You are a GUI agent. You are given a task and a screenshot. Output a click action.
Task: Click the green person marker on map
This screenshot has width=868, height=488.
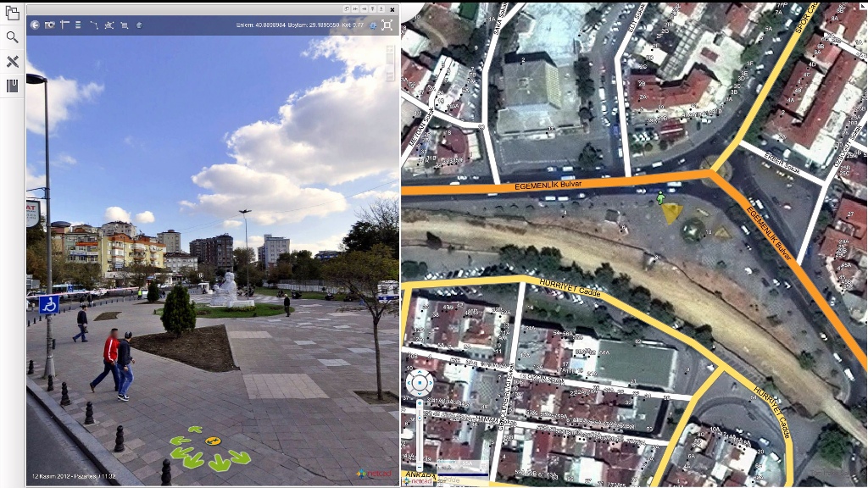click(660, 197)
